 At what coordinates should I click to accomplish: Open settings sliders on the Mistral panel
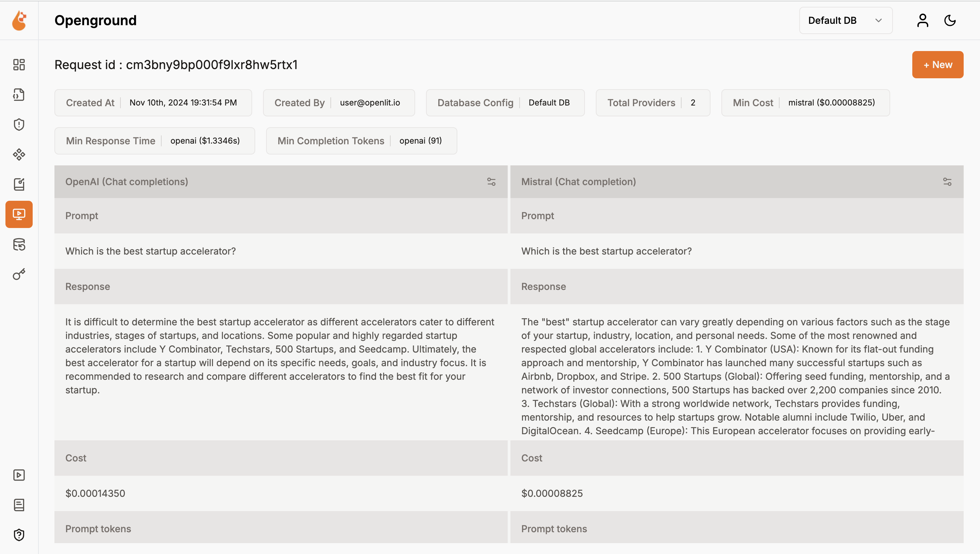coord(947,182)
